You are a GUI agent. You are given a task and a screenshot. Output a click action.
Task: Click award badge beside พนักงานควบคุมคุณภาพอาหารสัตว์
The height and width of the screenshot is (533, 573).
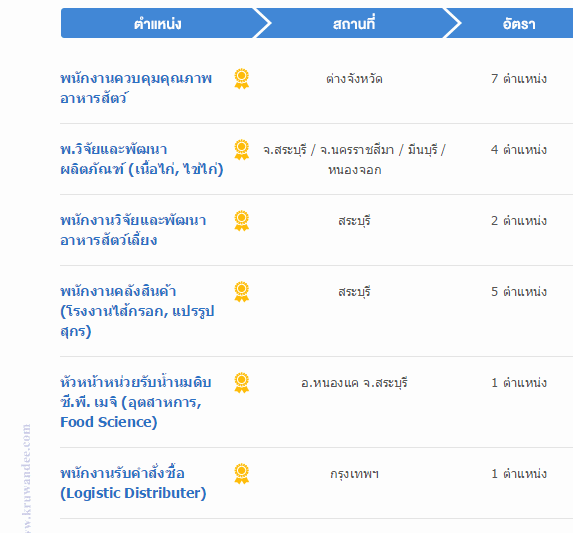(242, 79)
